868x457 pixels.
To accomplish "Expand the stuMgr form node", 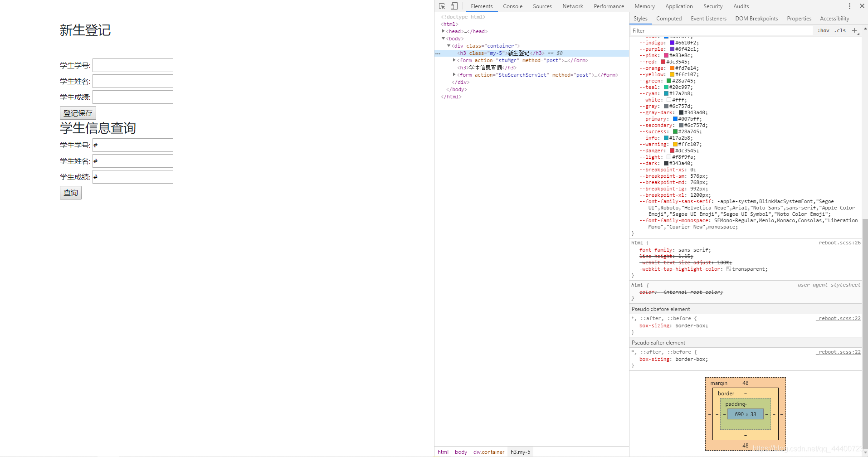I will [454, 60].
